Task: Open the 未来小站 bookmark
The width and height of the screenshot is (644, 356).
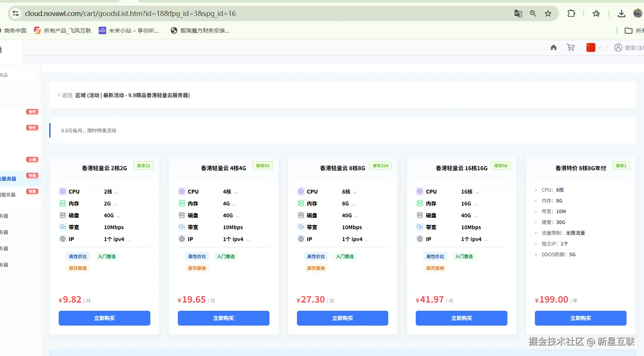Action: [129, 30]
